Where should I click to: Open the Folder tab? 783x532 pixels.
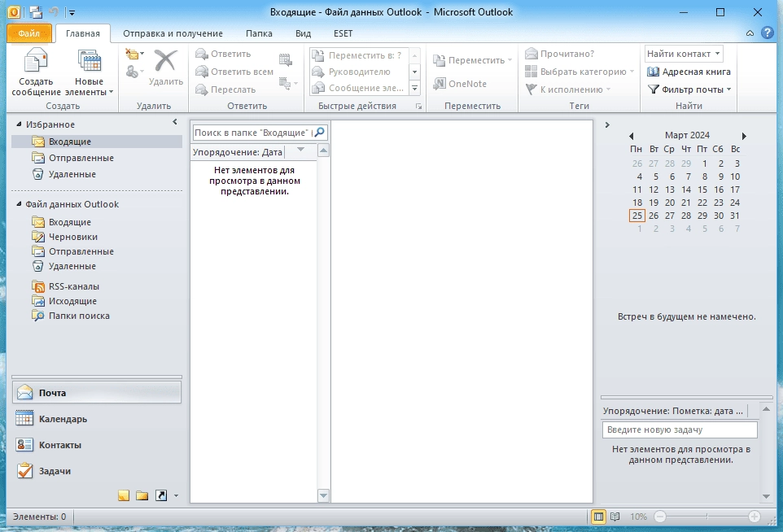pyautogui.click(x=259, y=33)
